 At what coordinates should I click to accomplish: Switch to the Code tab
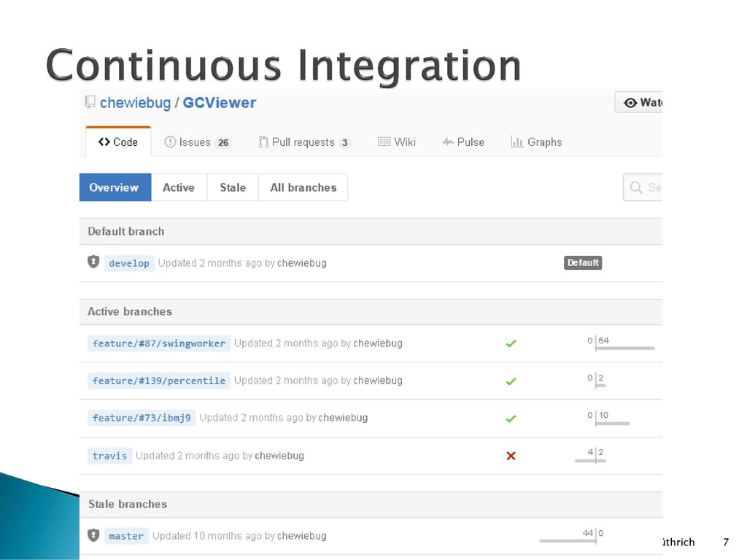[118, 142]
